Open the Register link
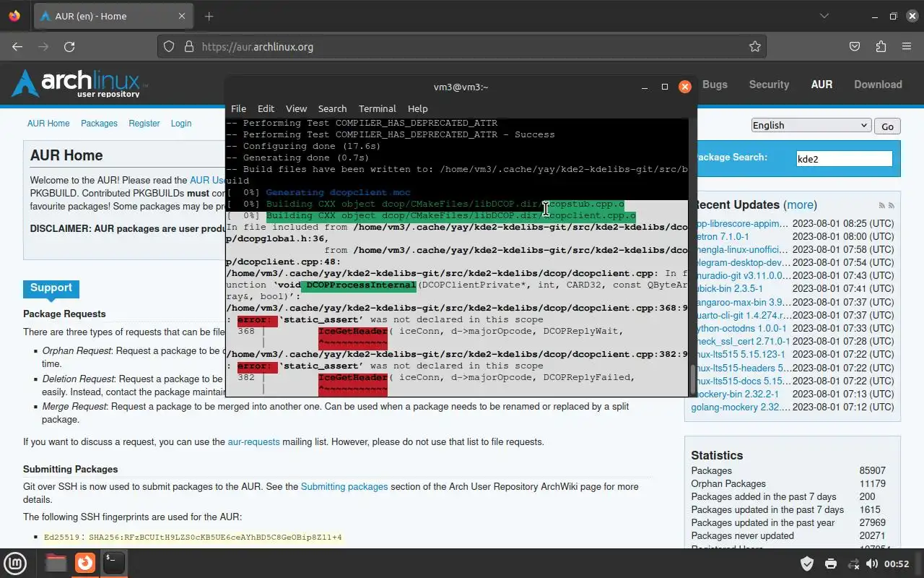The width and height of the screenshot is (924, 578). click(144, 124)
